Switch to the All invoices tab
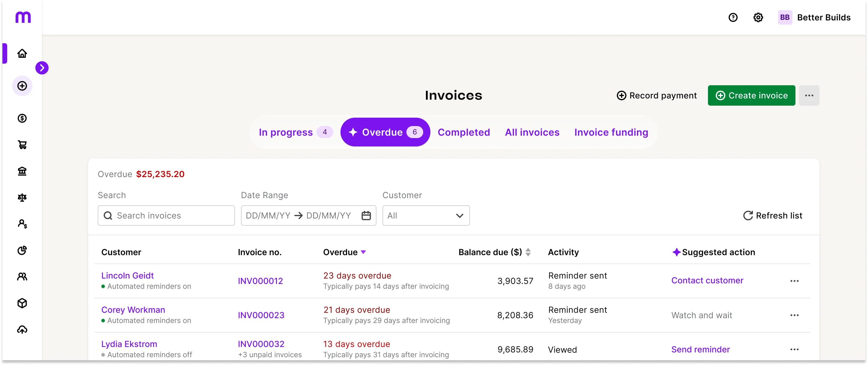 [532, 132]
